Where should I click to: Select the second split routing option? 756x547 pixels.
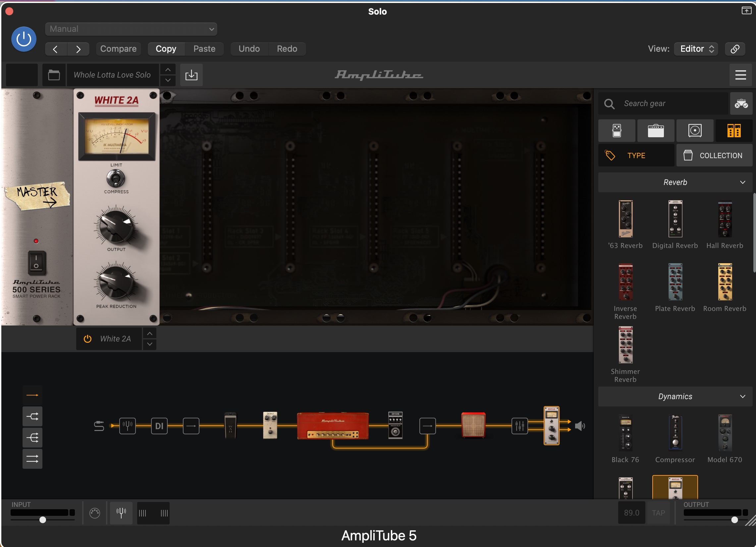(32, 416)
